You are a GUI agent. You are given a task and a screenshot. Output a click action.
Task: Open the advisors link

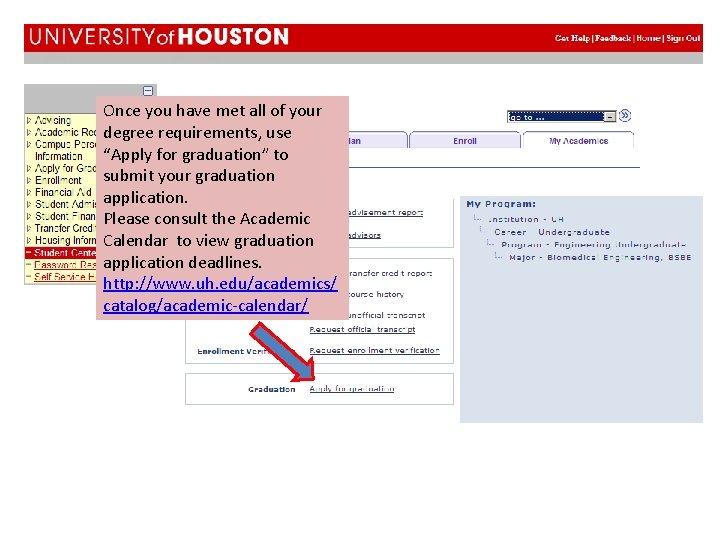[x=365, y=235]
